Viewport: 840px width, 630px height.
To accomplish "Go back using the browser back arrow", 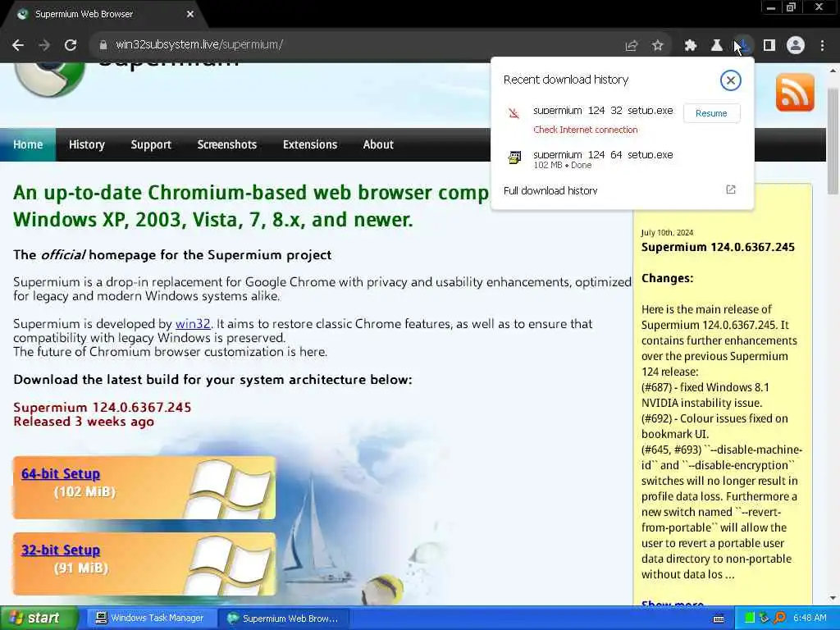I will tap(18, 46).
